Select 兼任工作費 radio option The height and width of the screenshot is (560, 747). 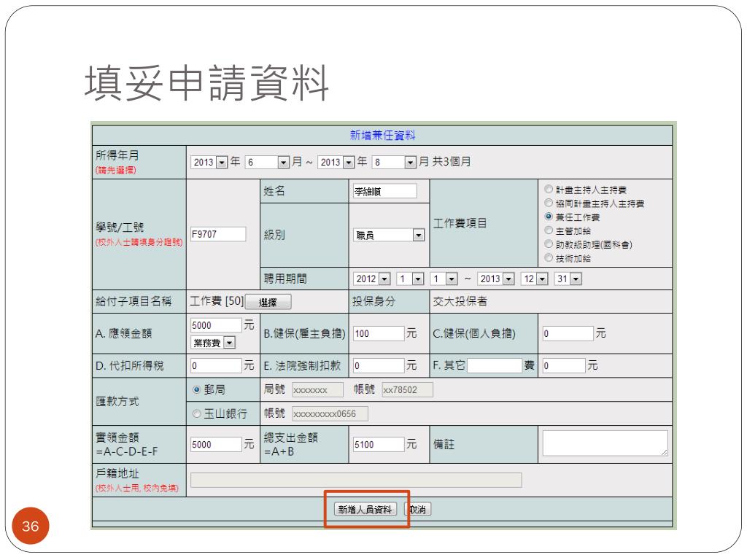click(x=549, y=217)
